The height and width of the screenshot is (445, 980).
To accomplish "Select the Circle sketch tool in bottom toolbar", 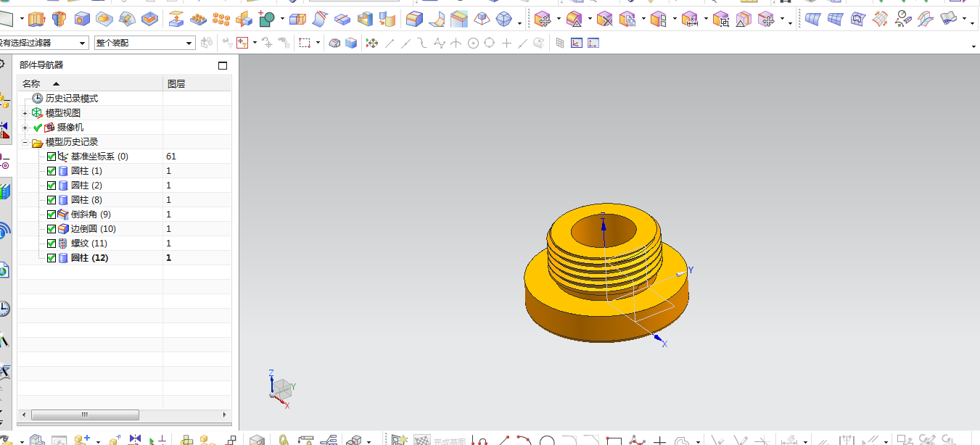I will [x=547, y=440].
